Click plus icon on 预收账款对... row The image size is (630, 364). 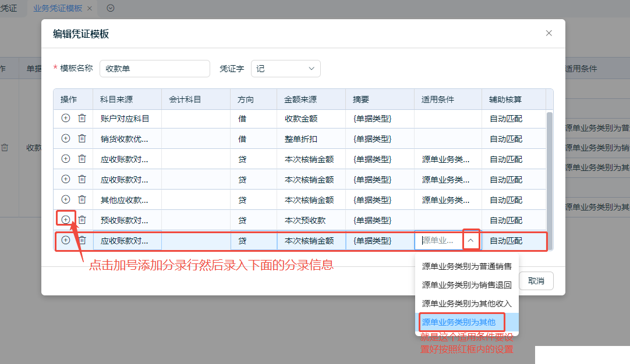click(x=66, y=220)
